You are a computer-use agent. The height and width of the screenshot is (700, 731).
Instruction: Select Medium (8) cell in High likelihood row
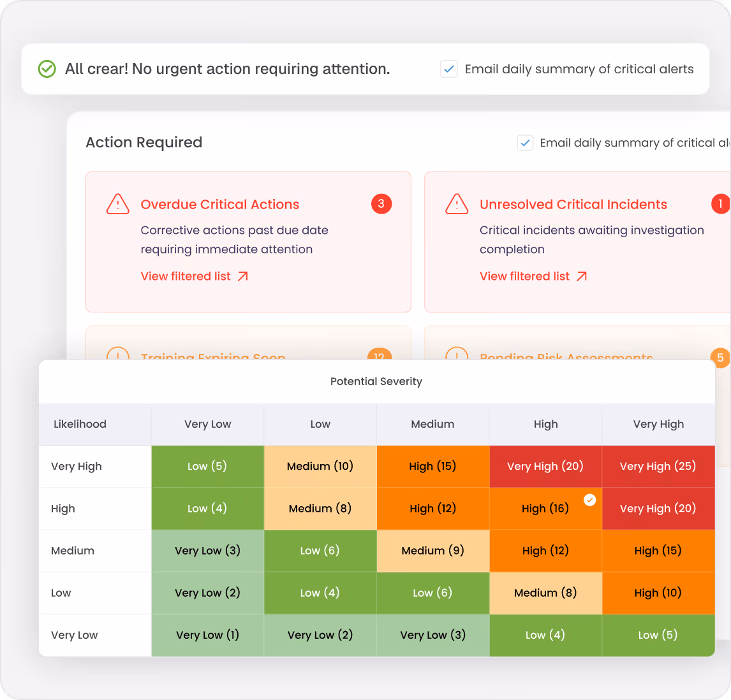[320, 509]
